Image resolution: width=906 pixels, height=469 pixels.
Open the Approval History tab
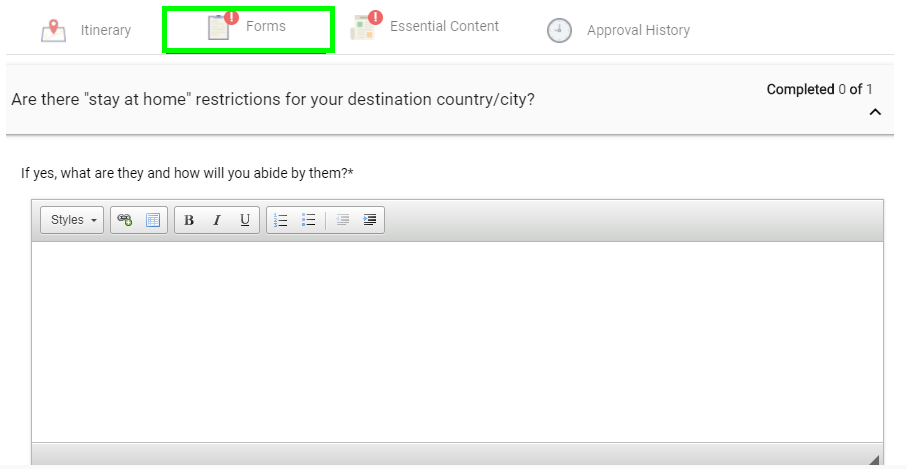tap(638, 30)
